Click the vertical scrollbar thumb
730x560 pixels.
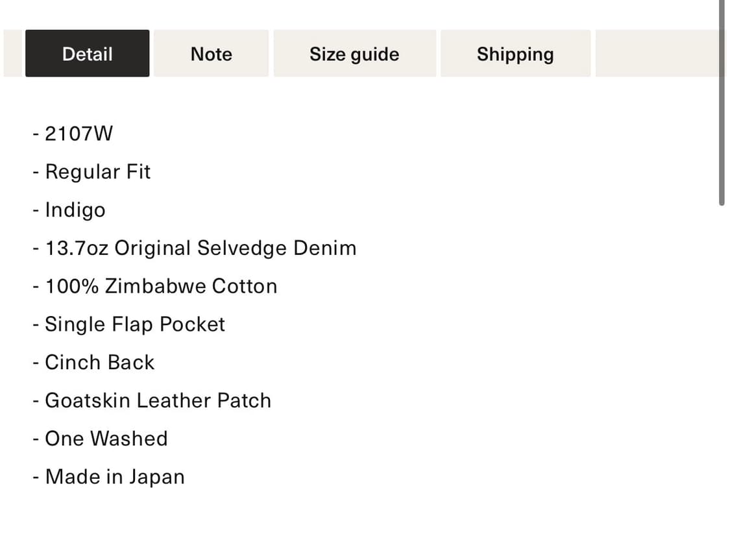(x=722, y=104)
